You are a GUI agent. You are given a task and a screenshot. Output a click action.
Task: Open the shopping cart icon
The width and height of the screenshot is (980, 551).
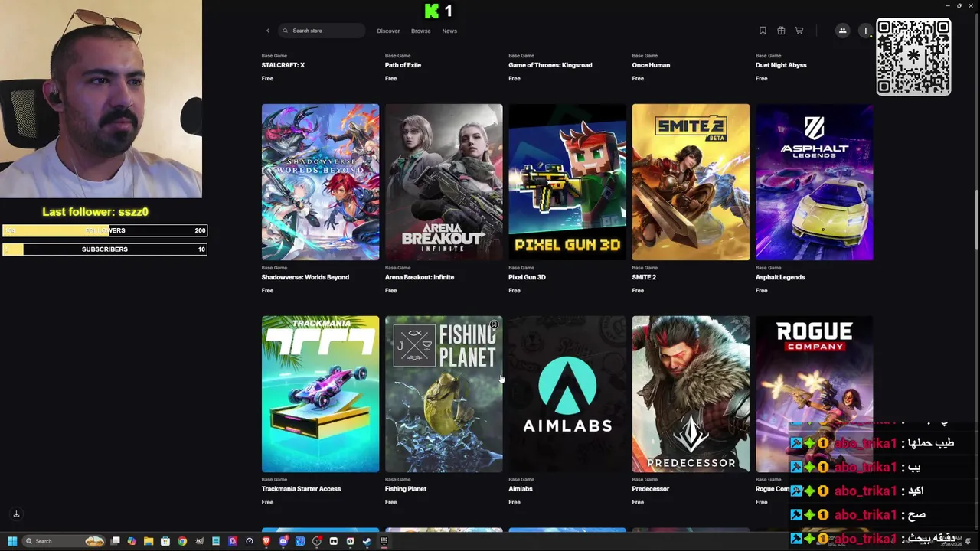pyautogui.click(x=799, y=31)
